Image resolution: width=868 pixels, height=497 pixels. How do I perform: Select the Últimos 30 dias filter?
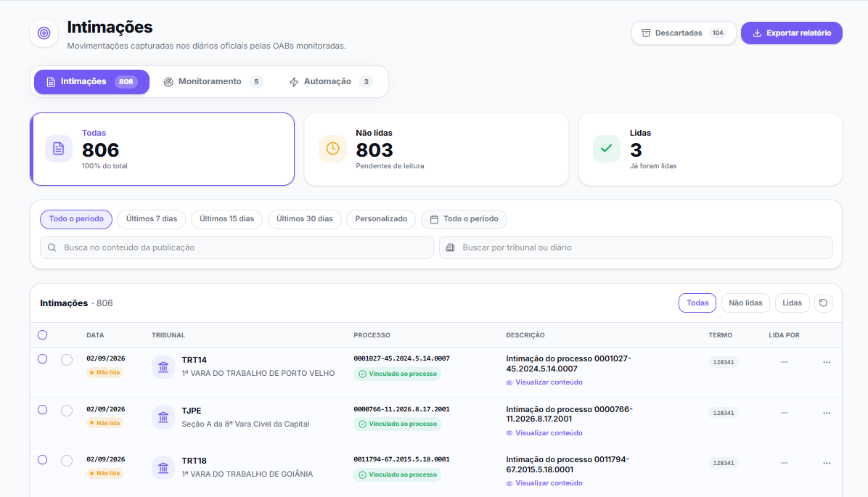(x=305, y=219)
